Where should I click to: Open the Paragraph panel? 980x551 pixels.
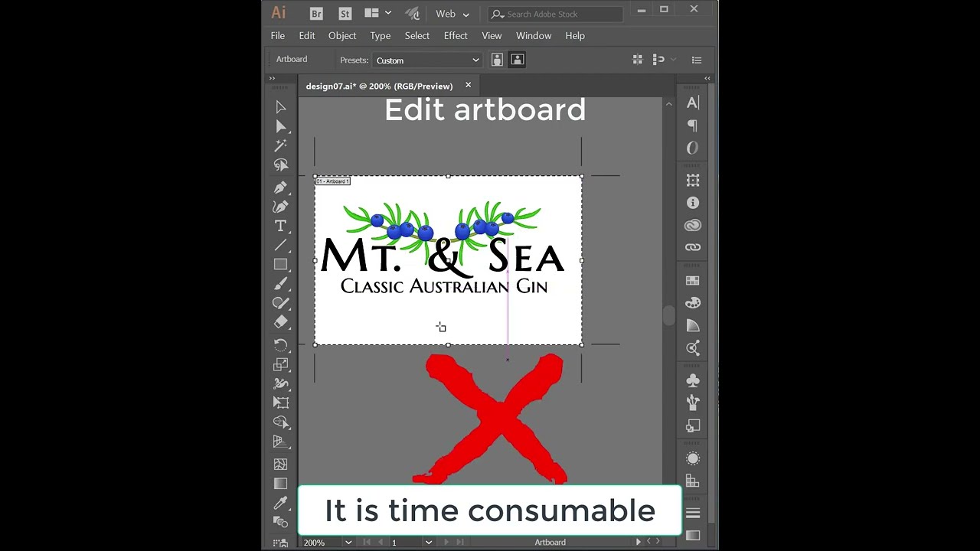click(693, 126)
